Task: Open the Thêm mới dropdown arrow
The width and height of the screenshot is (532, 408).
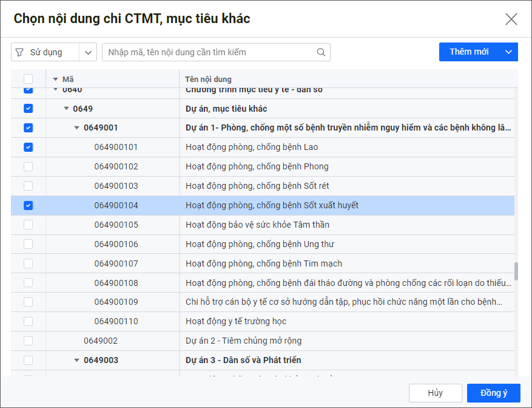Action: (508, 52)
